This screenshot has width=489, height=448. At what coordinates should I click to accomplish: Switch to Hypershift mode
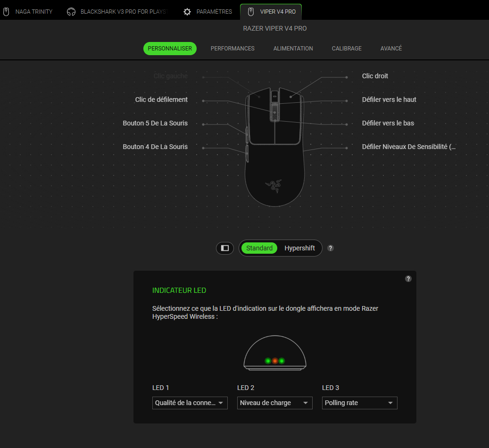(300, 248)
